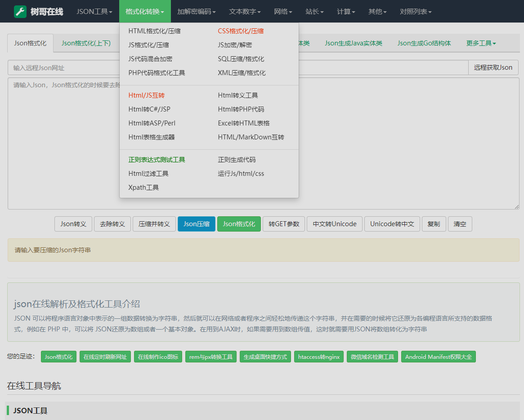The image size is (524, 420).
Task: Select the Xpath工具 menu item
Action: click(x=143, y=188)
